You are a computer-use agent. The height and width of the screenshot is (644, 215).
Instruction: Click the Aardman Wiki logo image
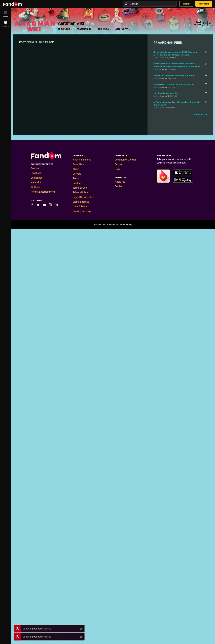tap(34, 25)
